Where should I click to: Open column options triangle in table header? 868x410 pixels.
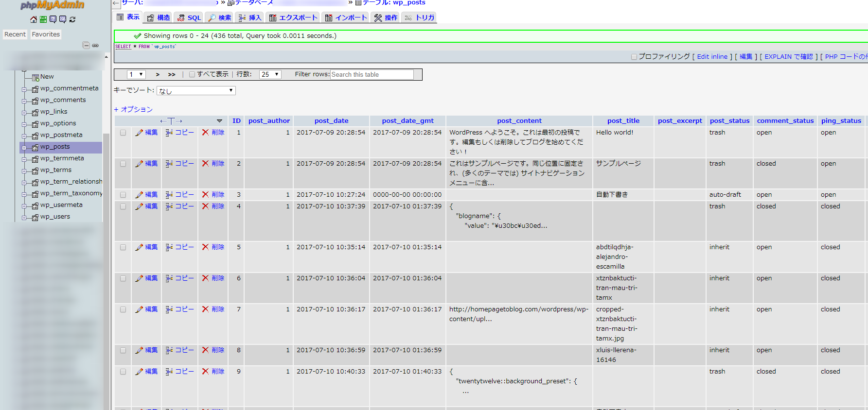tap(219, 121)
